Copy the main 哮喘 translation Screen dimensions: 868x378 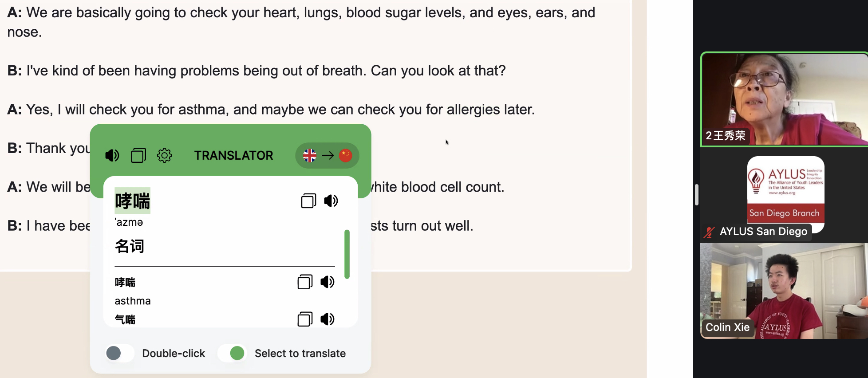pyautogui.click(x=308, y=201)
